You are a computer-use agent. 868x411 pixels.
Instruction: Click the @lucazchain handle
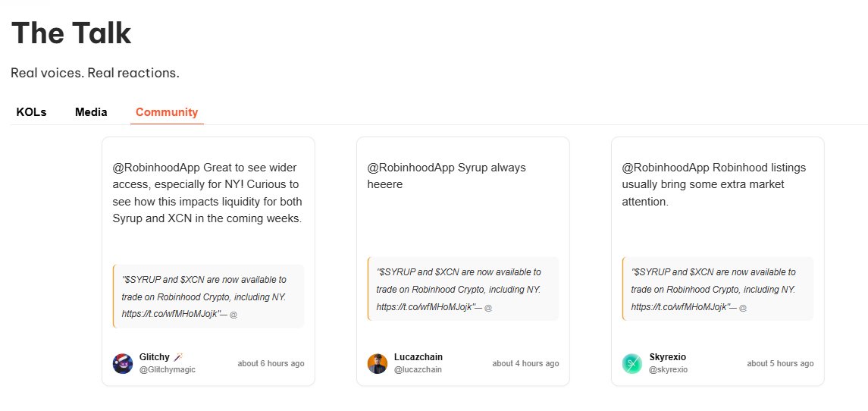click(418, 369)
